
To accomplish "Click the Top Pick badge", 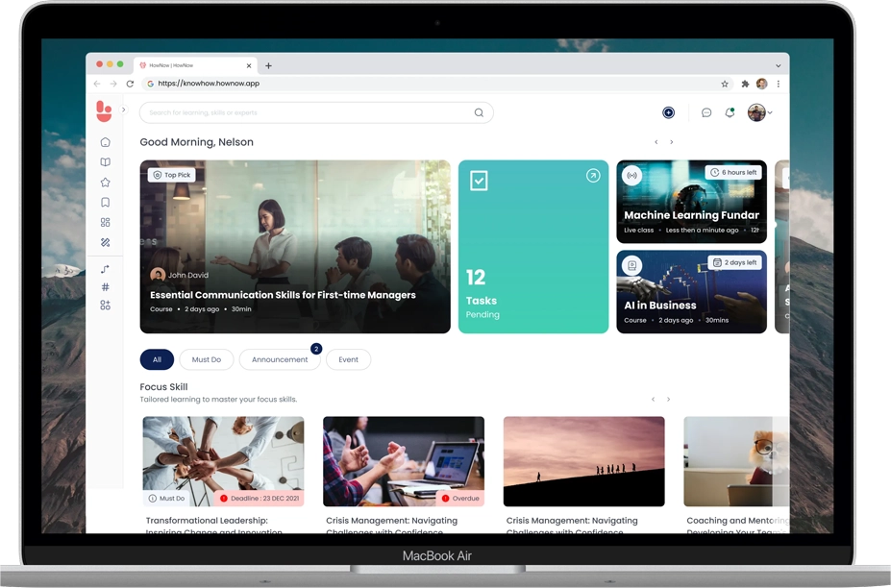I will coord(172,175).
